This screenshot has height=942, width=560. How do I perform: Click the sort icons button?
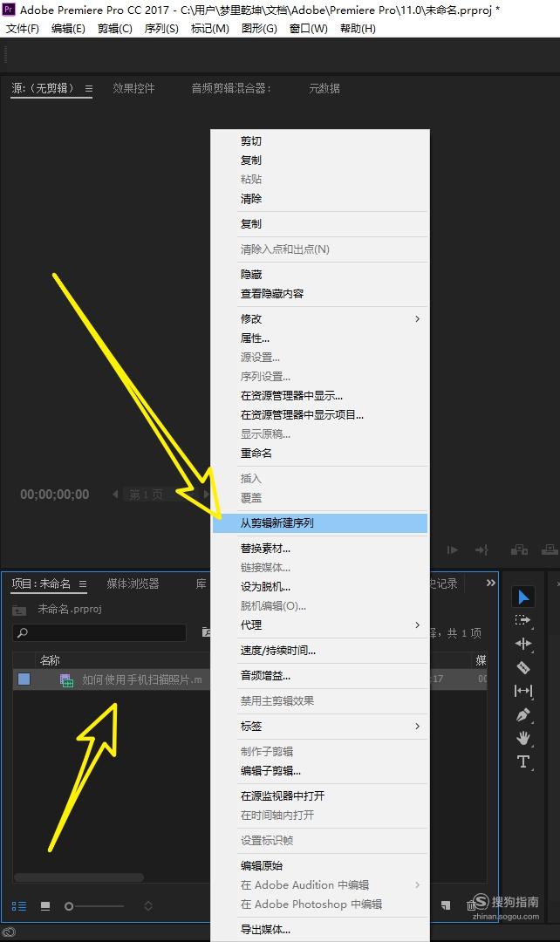pyautogui.click(x=147, y=906)
